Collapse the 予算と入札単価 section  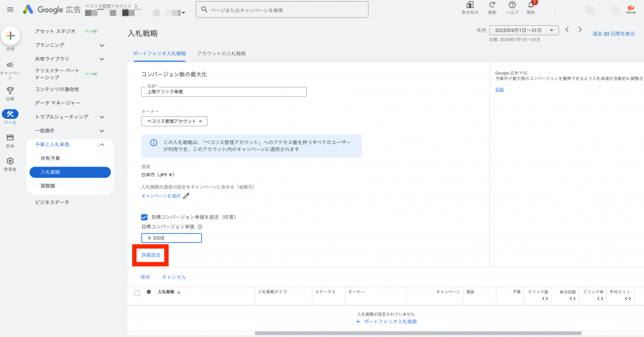[x=102, y=145]
